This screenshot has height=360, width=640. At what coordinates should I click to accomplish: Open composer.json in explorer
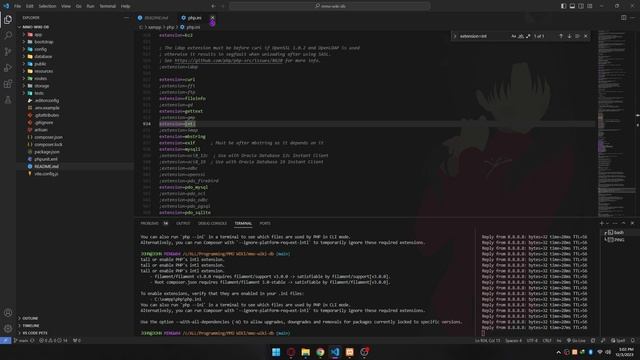point(48,138)
